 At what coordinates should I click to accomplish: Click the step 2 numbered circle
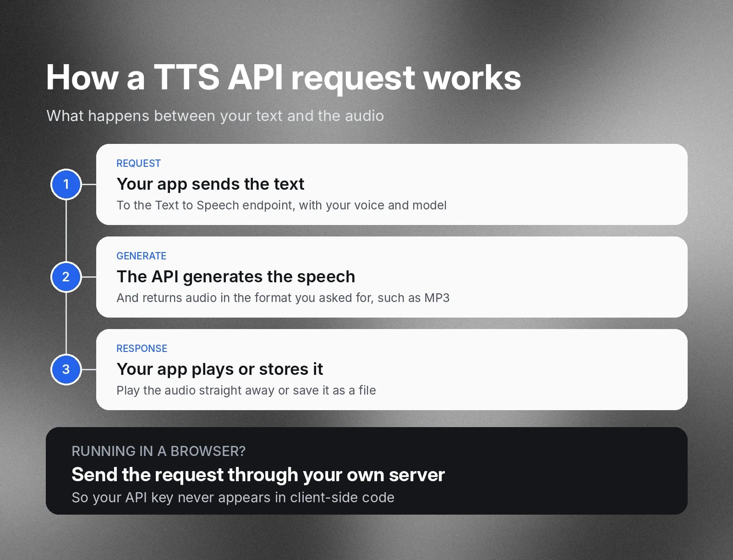(x=66, y=277)
